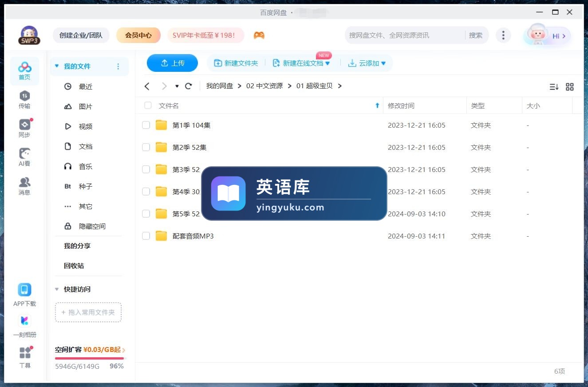The width and height of the screenshot is (588, 387).
Task: Tick checkbox for 第1季 104集
Action: (146, 125)
